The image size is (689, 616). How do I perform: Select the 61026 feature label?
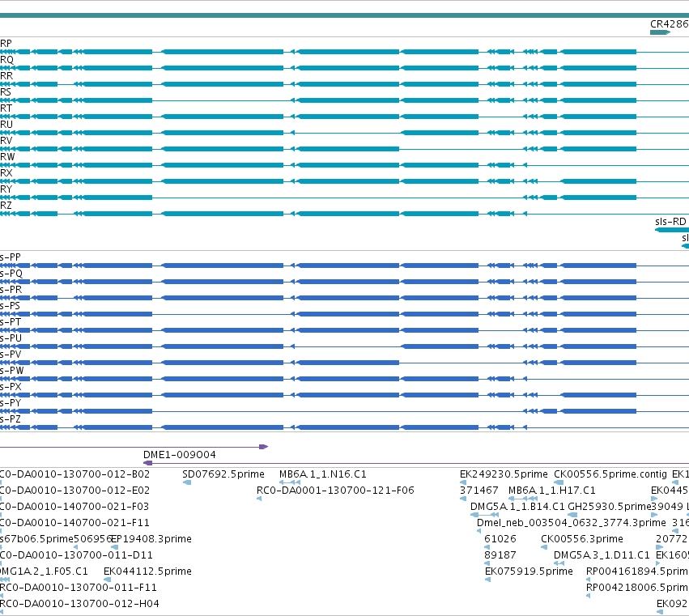click(x=500, y=539)
